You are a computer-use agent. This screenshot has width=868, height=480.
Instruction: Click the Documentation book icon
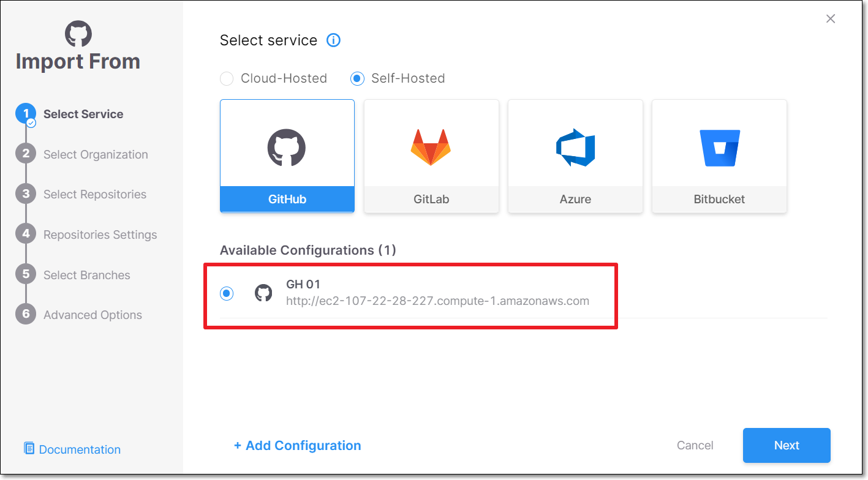point(29,449)
